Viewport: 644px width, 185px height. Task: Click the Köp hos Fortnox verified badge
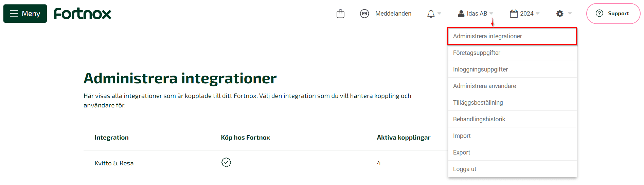(226, 162)
